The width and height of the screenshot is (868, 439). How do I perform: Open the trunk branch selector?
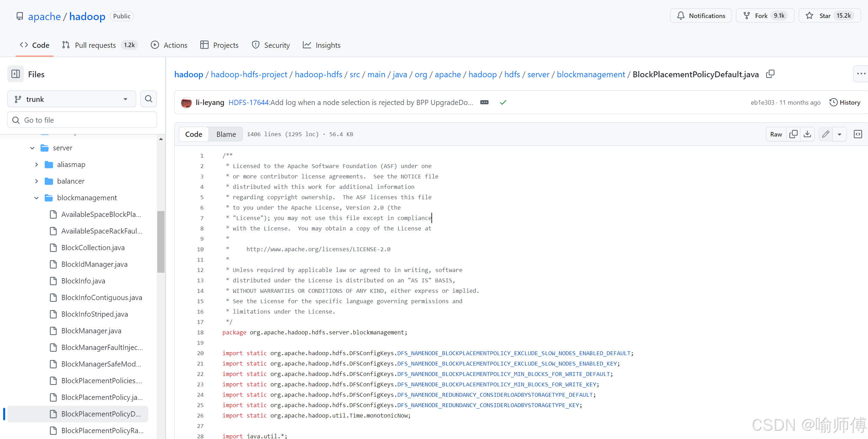click(x=72, y=99)
